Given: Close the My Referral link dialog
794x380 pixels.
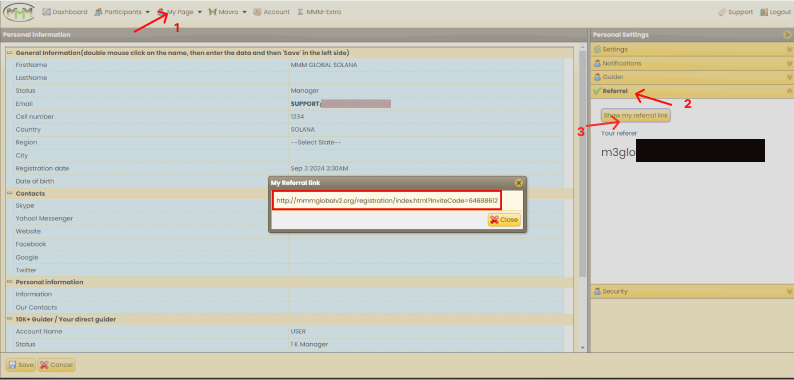Looking at the screenshot, I should (x=504, y=219).
